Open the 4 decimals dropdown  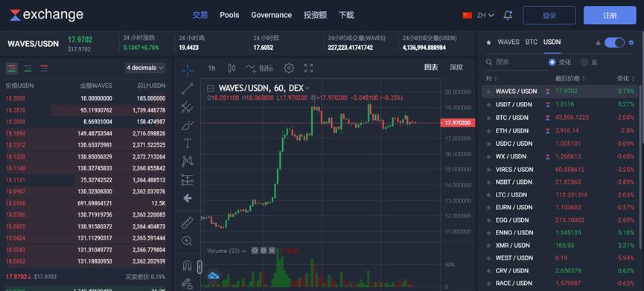(145, 68)
